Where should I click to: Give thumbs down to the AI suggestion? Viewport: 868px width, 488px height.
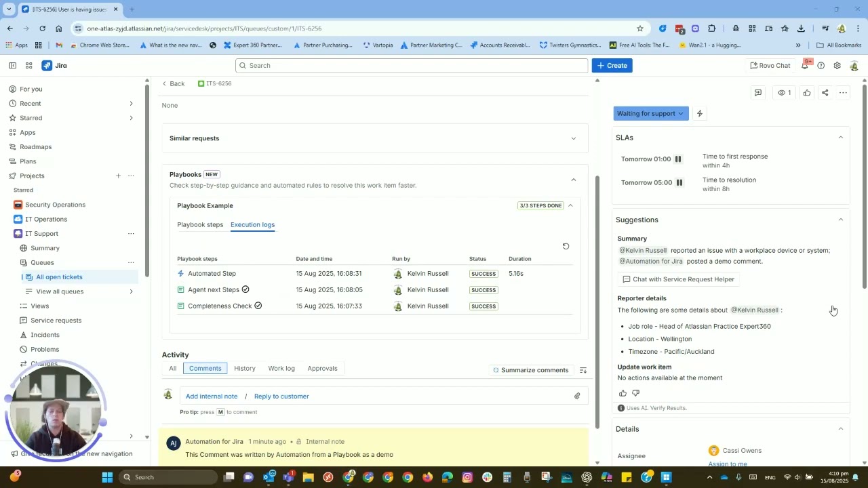[x=636, y=393]
